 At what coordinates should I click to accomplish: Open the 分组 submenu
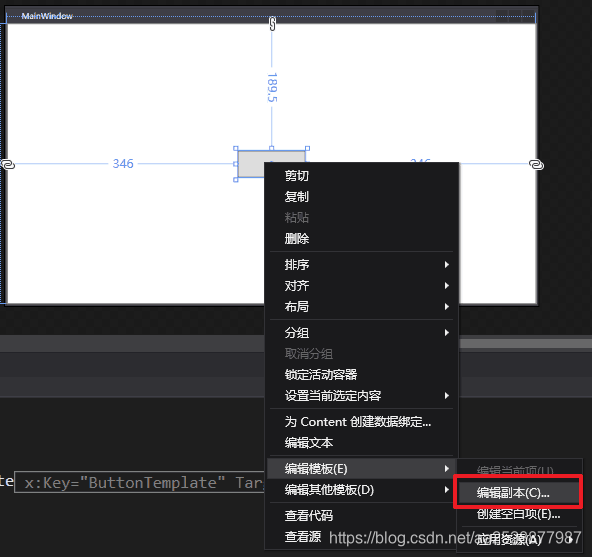361,333
